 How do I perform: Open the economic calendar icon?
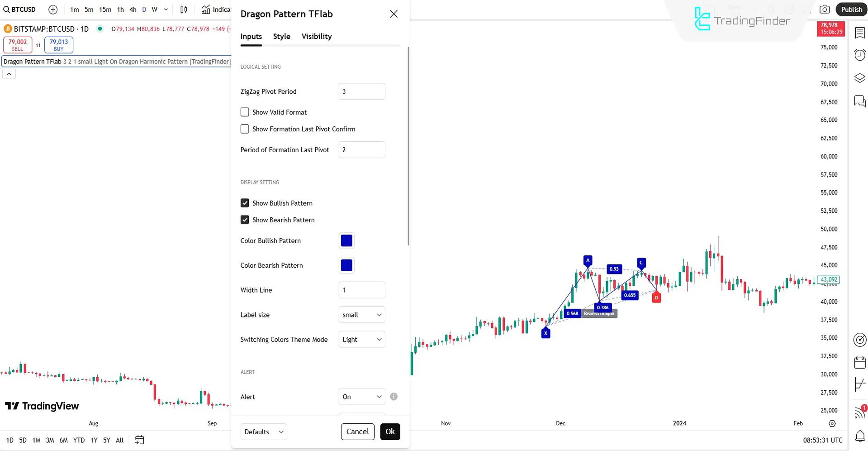click(x=860, y=362)
